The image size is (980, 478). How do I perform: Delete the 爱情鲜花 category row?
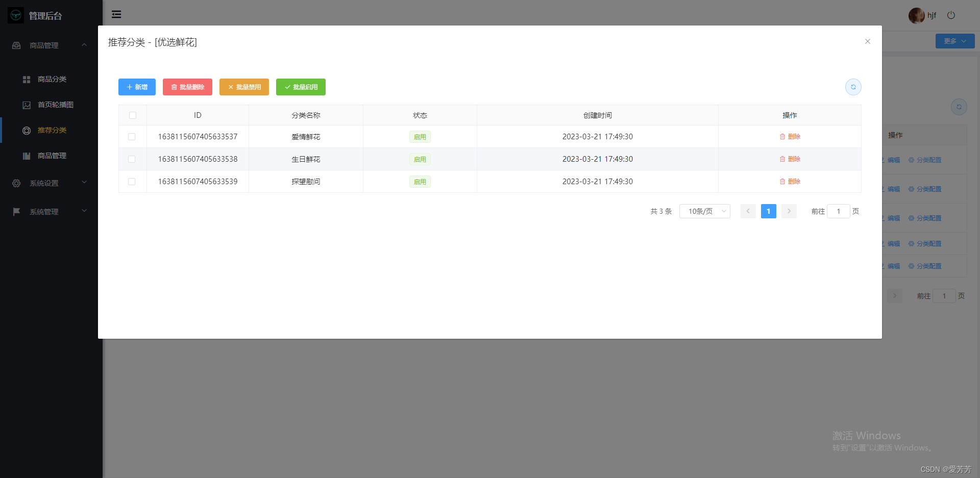point(790,137)
